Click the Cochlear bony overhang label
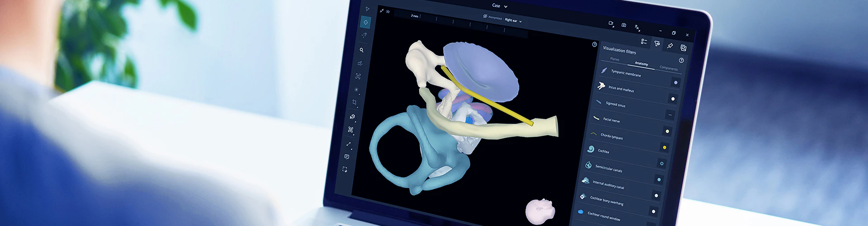The height and width of the screenshot is (226, 868). coord(607,201)
